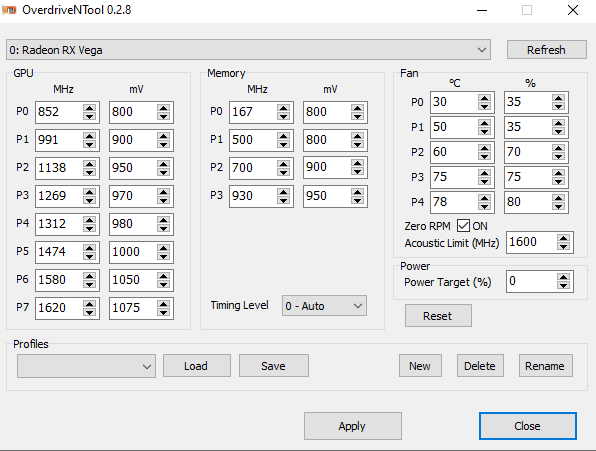Reset settings with the Reset button
This screenshot has height=451, width=596.
438,316
